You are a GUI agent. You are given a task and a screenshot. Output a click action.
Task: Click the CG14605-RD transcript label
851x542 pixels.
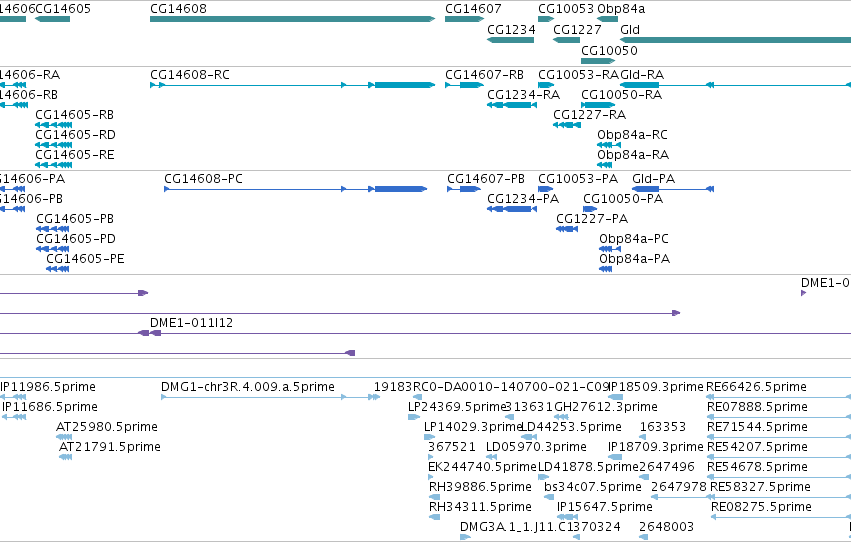pos(75,135)
